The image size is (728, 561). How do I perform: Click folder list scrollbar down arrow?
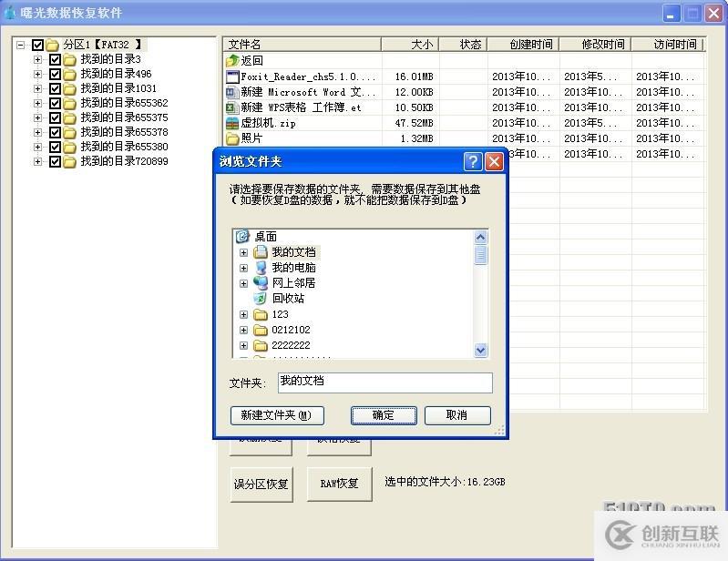coord(481,350)
